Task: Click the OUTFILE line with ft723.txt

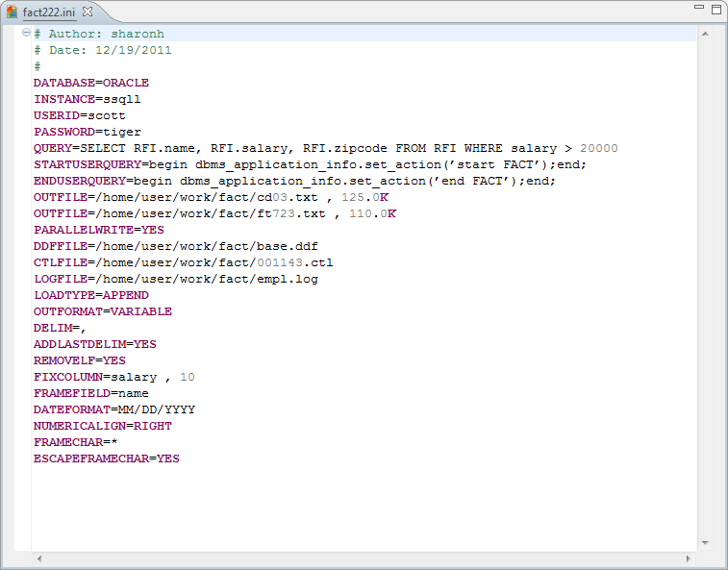Action: tap(215, 213)
